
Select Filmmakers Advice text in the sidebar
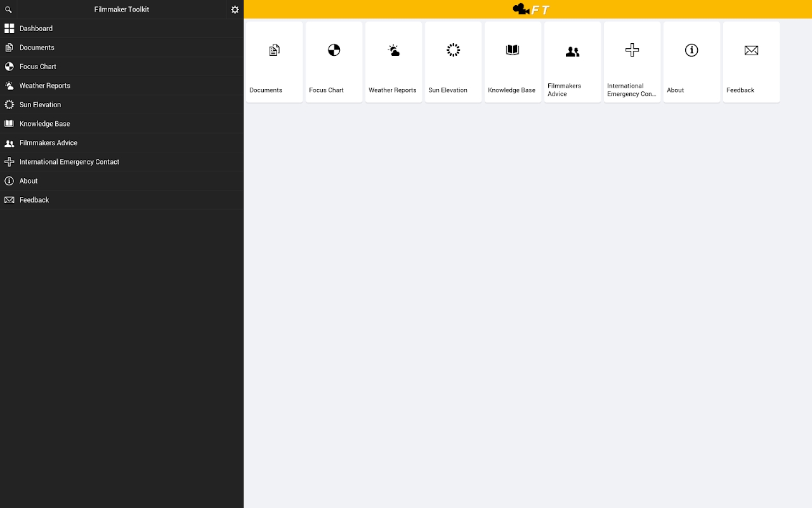pos(49,143)
